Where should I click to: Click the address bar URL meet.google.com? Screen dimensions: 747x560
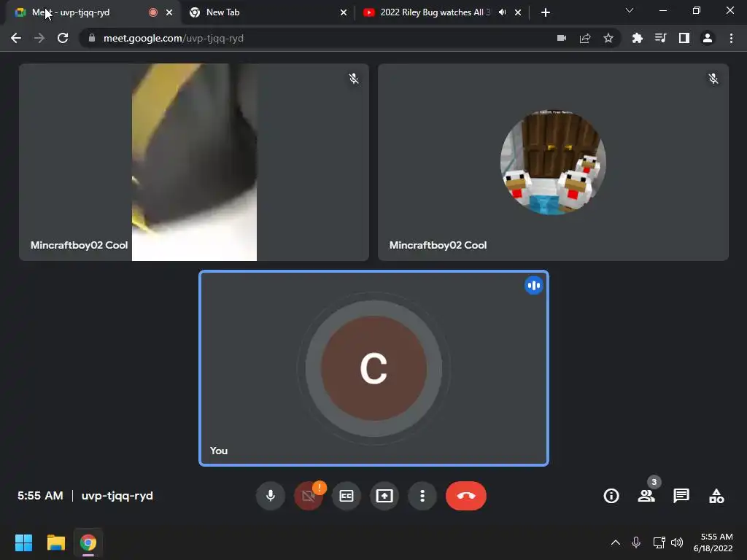click(x=174, y=38)
